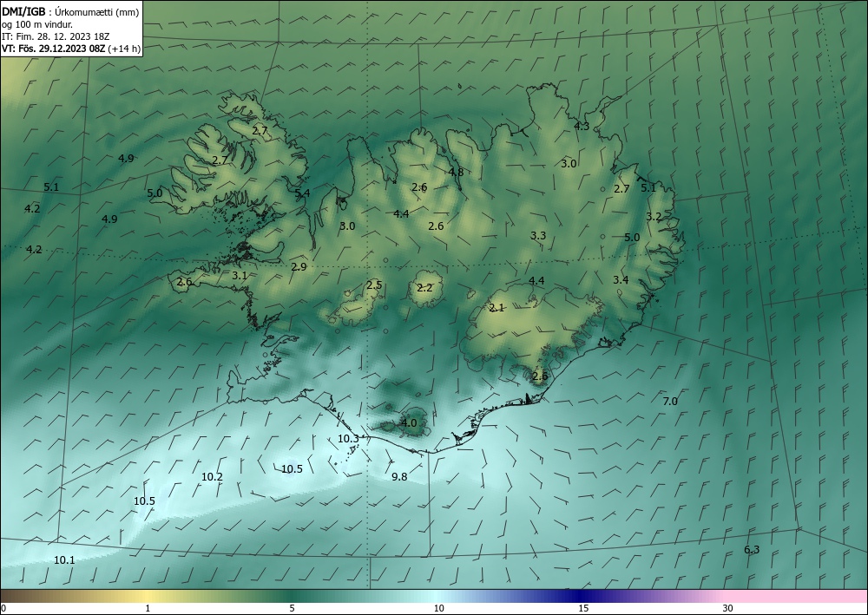Click the 2.1 value on the map
Viewport: 868px width, 615px height.
496,308
